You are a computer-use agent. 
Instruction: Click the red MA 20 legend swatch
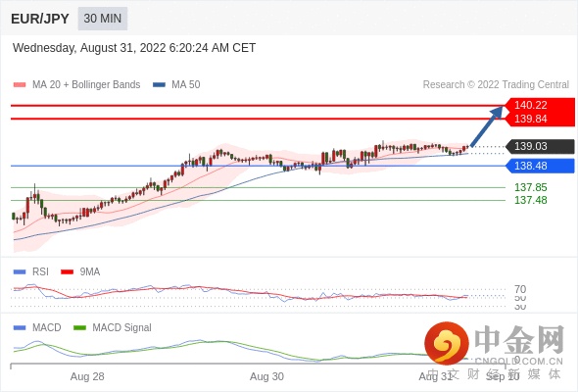point(20,85)
